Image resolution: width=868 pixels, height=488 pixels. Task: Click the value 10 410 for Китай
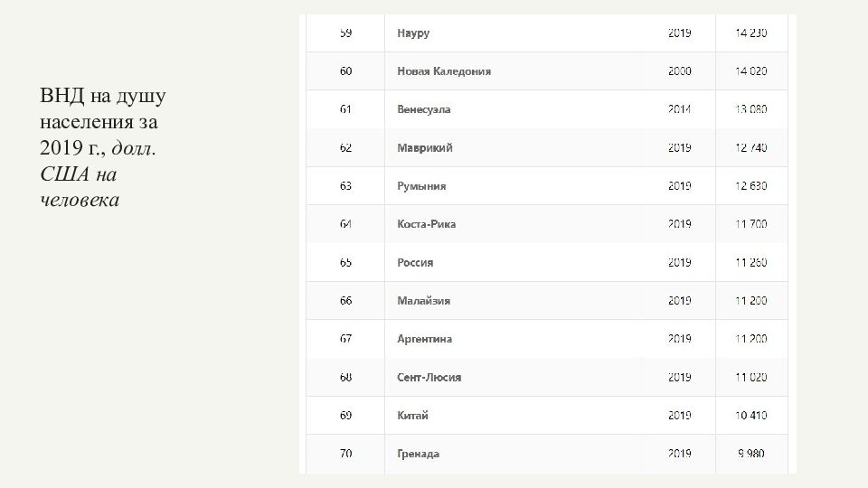pyautogui.click(x=751, y=416)
